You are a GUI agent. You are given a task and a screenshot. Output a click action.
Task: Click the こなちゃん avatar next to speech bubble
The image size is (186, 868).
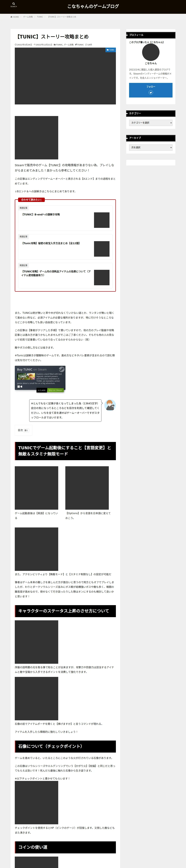pyautogui.click(x=110, y=405)
